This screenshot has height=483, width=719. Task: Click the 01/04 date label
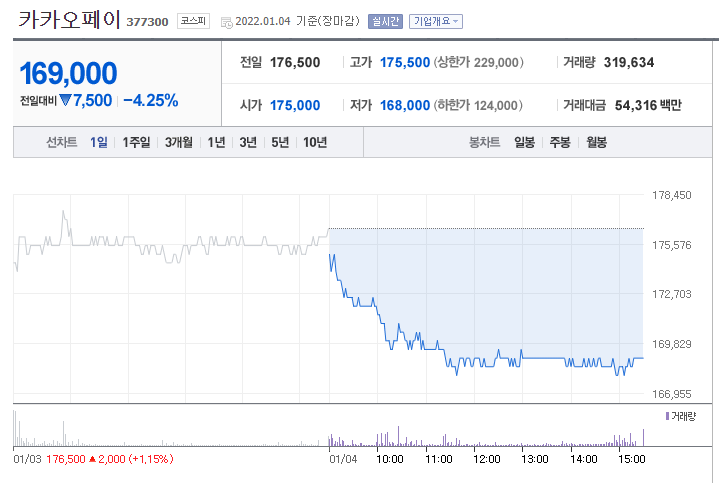click(343, 459)
